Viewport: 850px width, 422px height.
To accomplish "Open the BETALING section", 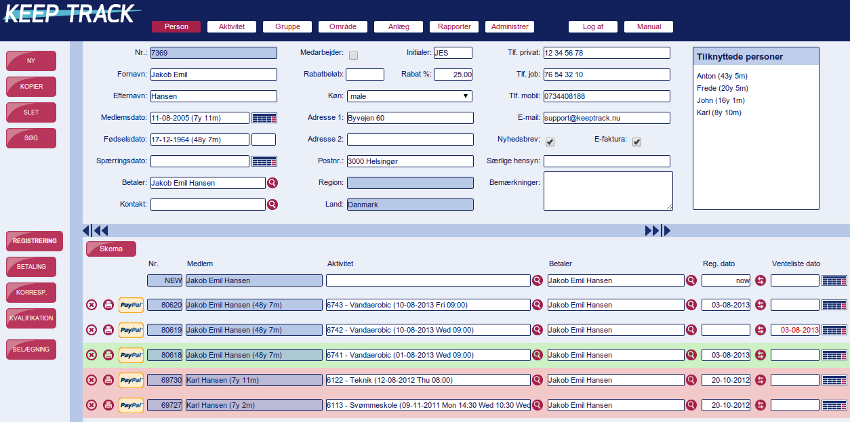I will 31,267.
